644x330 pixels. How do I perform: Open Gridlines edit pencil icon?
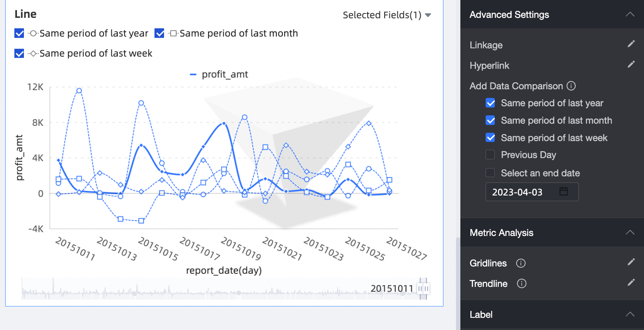click(x=631, y=263)
